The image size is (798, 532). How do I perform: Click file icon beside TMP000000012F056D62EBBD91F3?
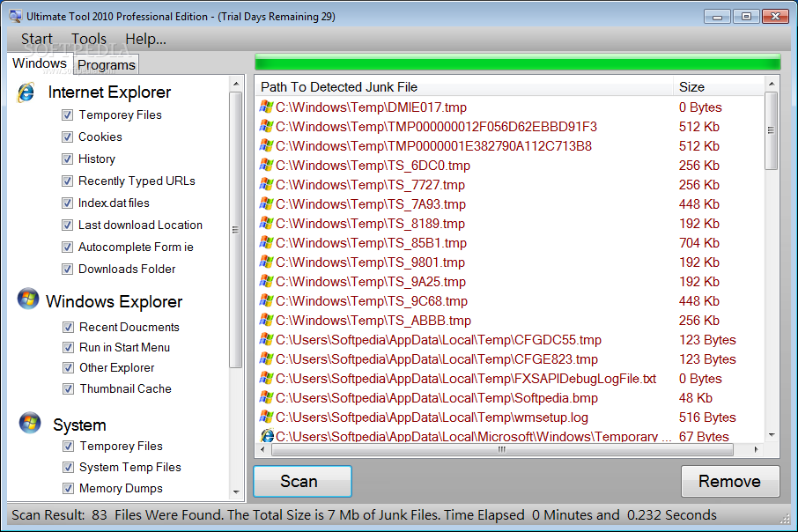pyautogui.click(x=266, y=126)
